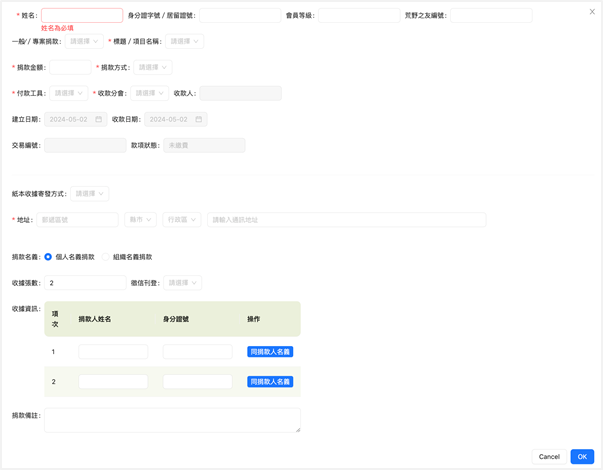The width and height of the screenshot is (603, 470).
Task: Select the 組織名義捐款 radio button
Action: point(106,257)
